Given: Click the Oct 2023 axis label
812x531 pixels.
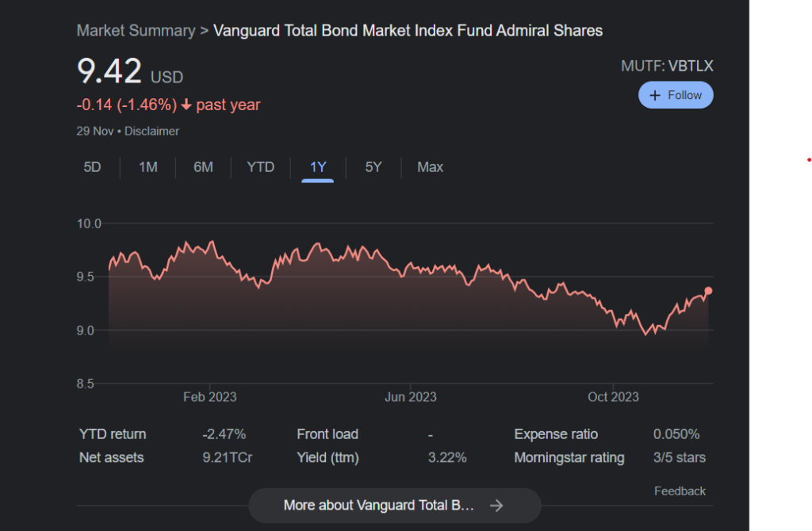Looking at the screenshot, I should pos(613,397).
